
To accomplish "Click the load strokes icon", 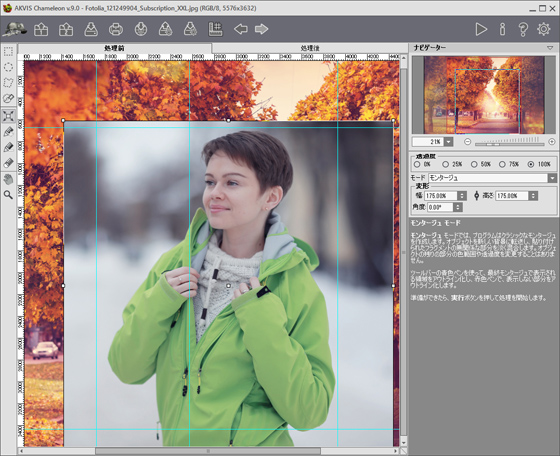I will 165,29.
